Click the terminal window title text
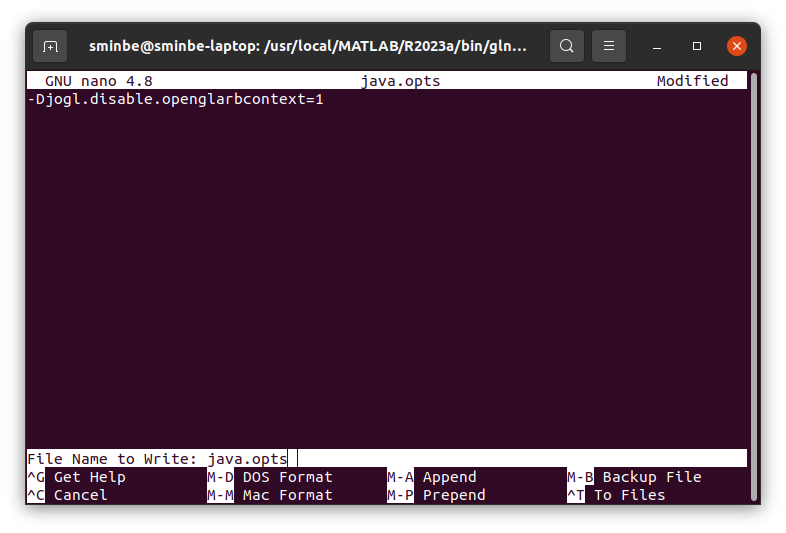 point(308,46)
